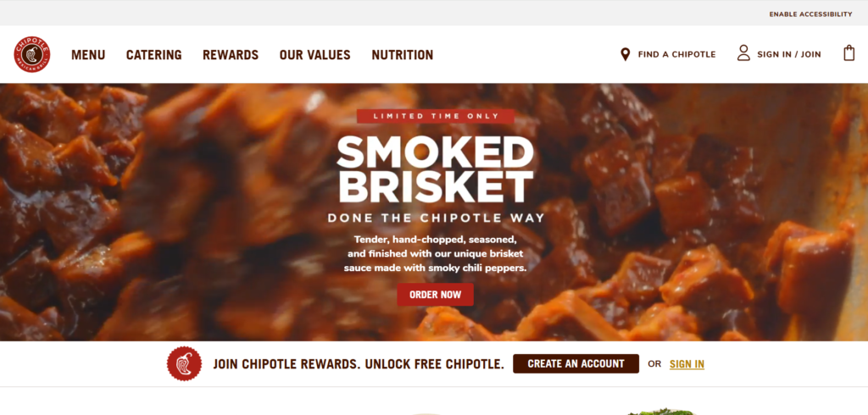Image resolution: width=868 pixels, height=415 pixels.
Task: Click the Chipotle Mexican Grill logo
Action: click(32, 55)
